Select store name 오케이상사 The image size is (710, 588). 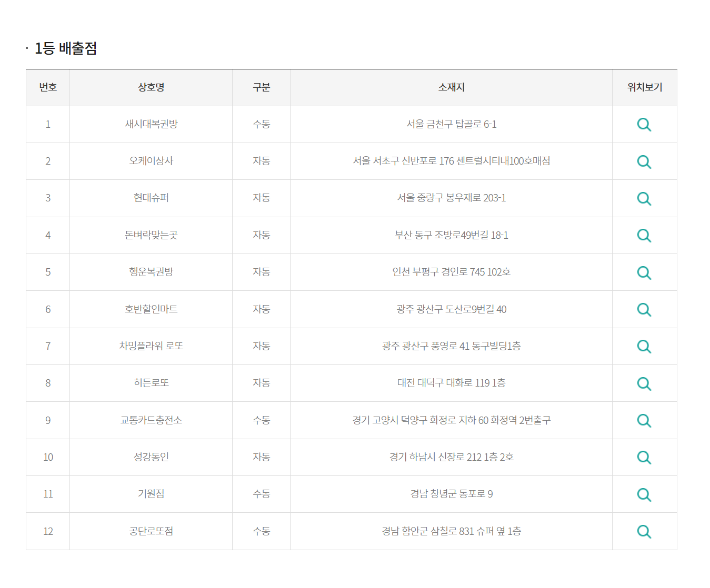pyautogui.click(x=151, y=161)
